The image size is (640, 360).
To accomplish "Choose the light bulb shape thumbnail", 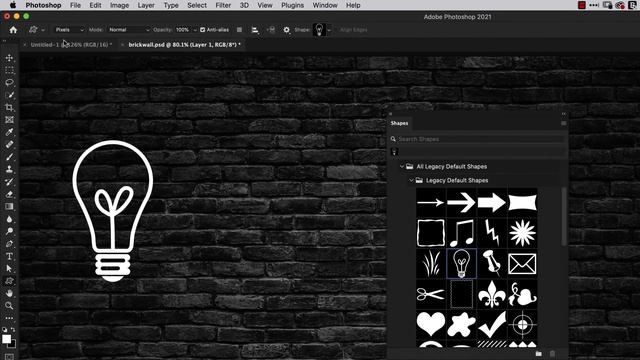I will click(461, 264).
